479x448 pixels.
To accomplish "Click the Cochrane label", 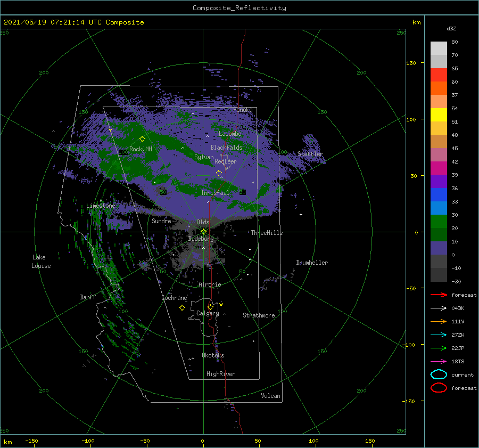I will click(x=174, y=298).
